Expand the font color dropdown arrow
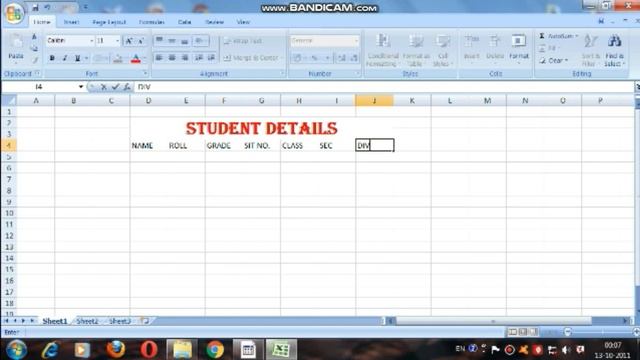The image size is (640, 360). click(144, 59)
